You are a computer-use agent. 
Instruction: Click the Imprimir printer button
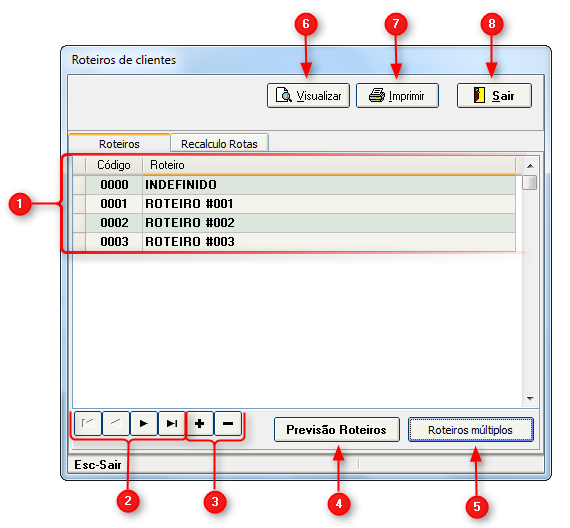point(397,96)
